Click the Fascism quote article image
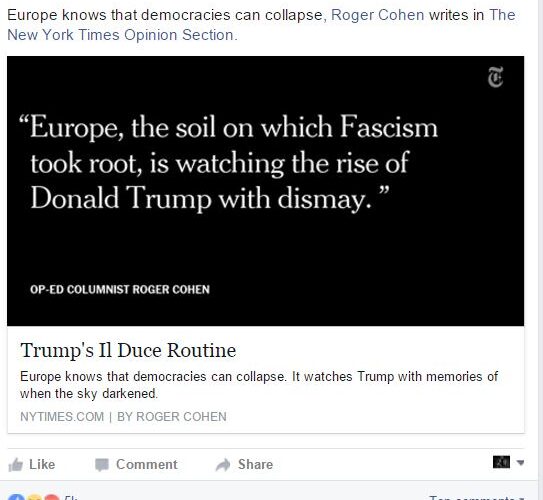The image size is (543, 500). point(265,191)
